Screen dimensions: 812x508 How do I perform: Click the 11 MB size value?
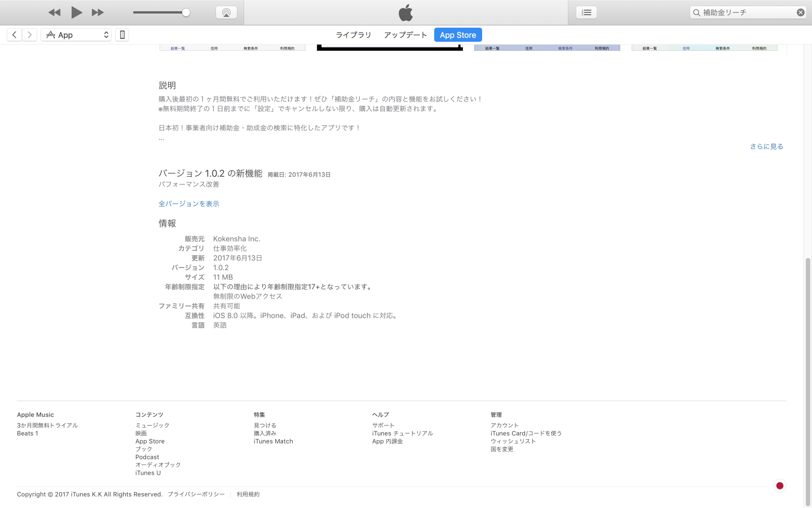[x=223, y=277]
